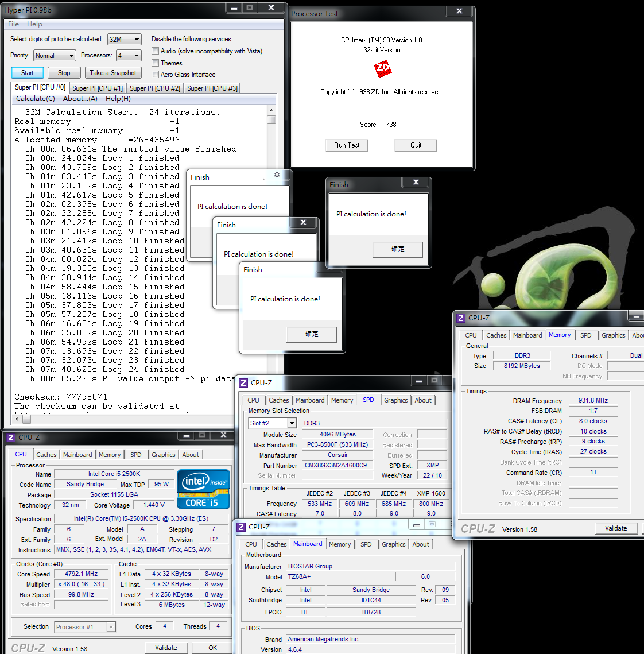
Task: Click the CPU-Z title icon of the SPD window
Action: (x=243, y=382)
